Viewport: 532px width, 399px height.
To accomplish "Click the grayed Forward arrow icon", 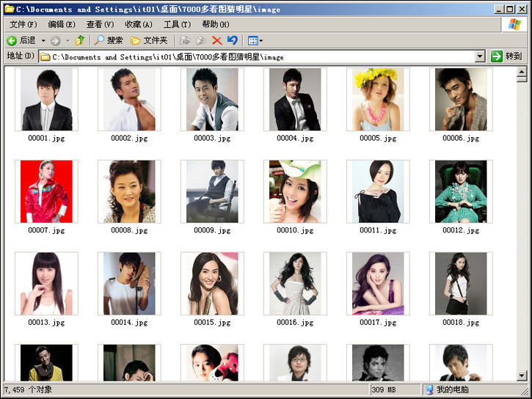I will click(x=55, y=41).
